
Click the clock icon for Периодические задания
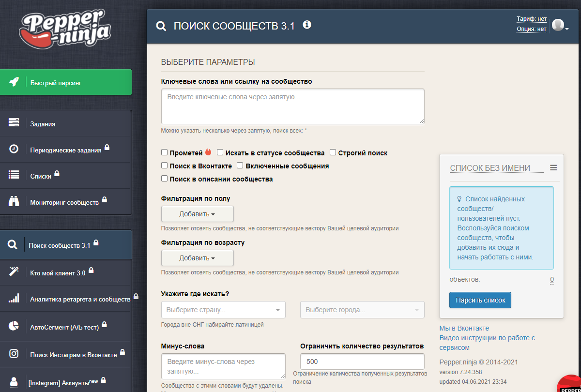click(14, 149)
